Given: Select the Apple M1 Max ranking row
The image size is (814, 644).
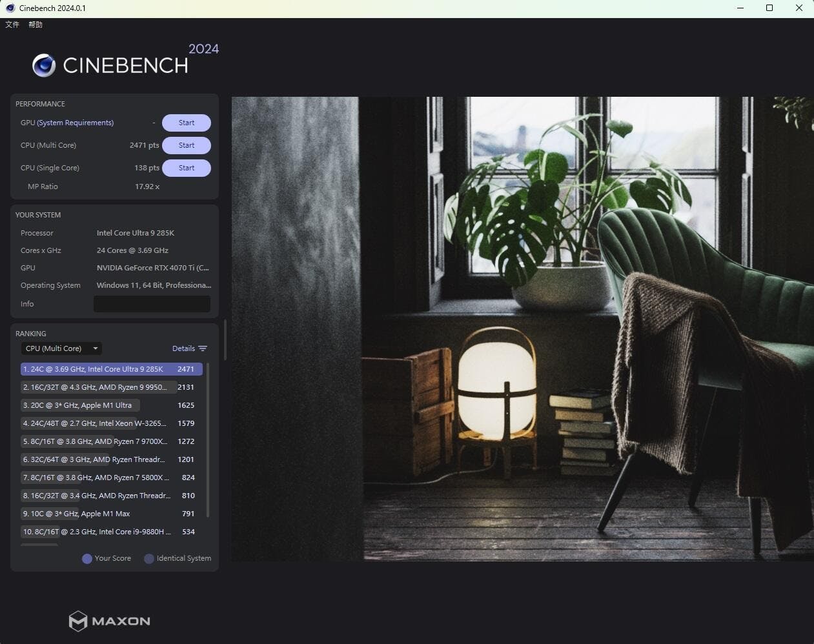Looking at the screenshot, I should point(112,514).
